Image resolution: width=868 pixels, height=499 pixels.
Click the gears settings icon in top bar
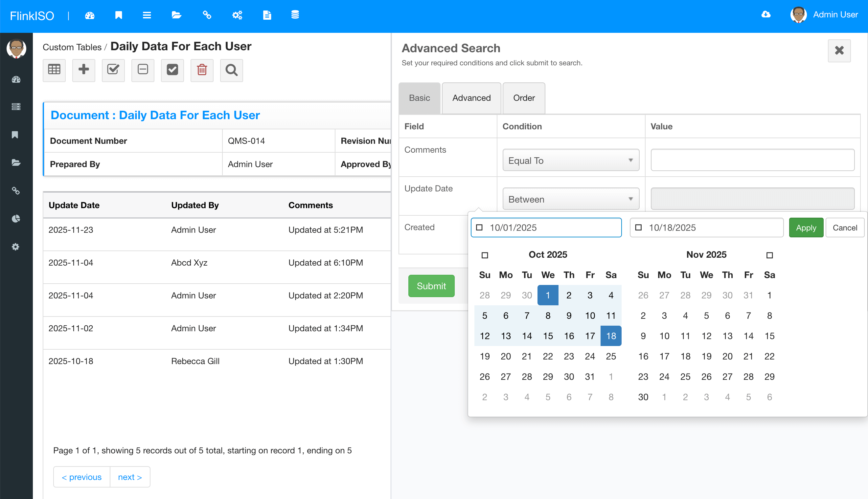(237, 15)
